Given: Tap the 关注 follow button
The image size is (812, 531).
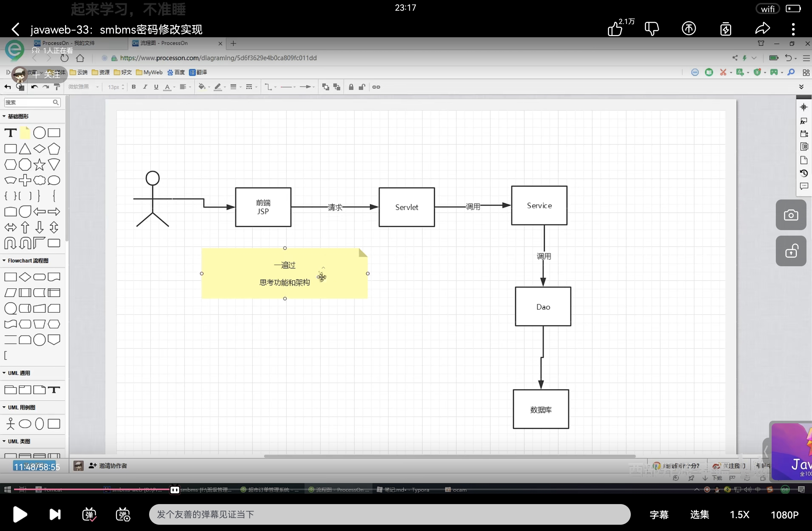Looking at the screenshot, I should pos(47,74).
